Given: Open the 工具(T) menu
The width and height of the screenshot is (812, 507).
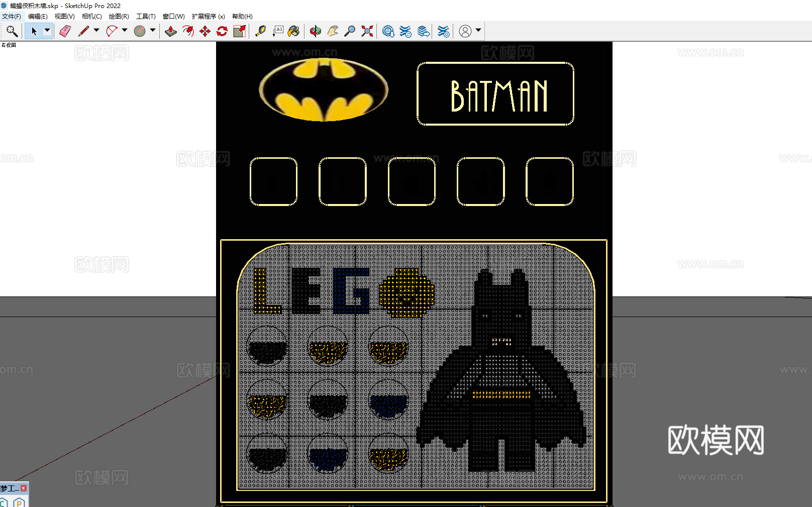Looking at the screenshot, I should pyautogui.click(x=146, y=17).
